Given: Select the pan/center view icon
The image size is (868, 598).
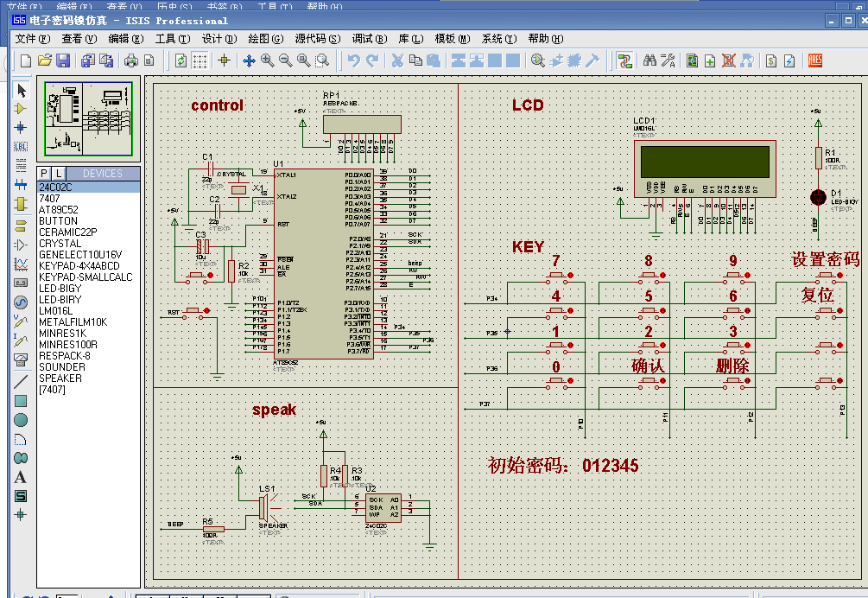Looking at the screenshot, I should click(x=249, y=60).
